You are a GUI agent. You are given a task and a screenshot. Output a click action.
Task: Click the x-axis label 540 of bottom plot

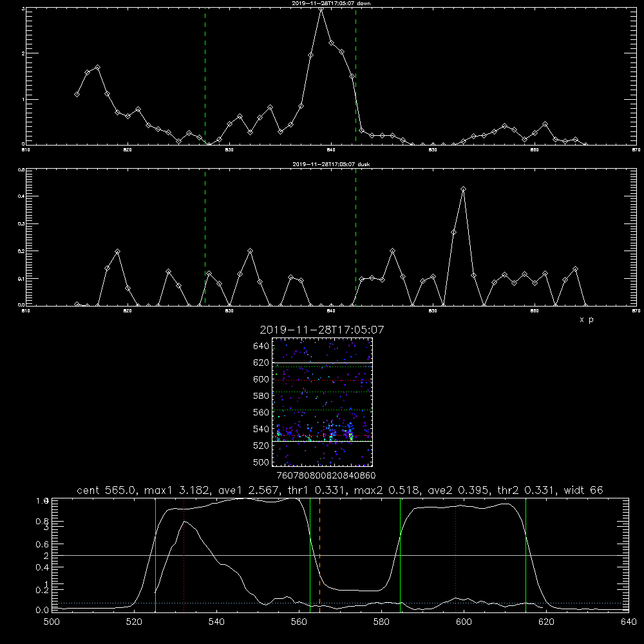pos(216,622)
